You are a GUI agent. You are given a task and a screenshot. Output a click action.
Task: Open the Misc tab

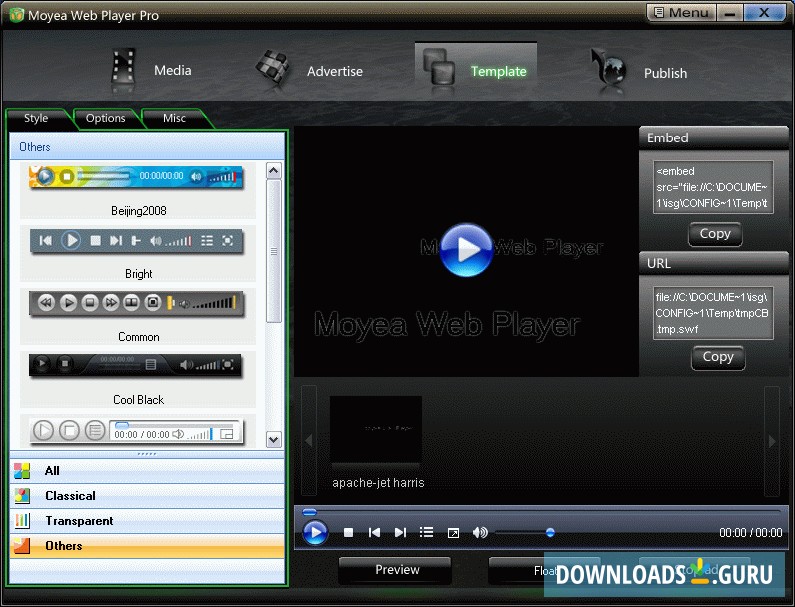174,118
